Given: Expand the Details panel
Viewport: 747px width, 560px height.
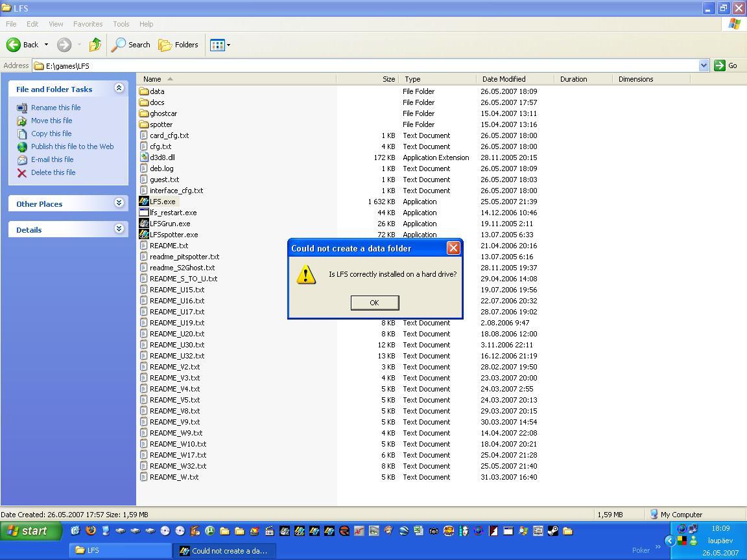Looking at the screenshot, I should tap(119, 229).
